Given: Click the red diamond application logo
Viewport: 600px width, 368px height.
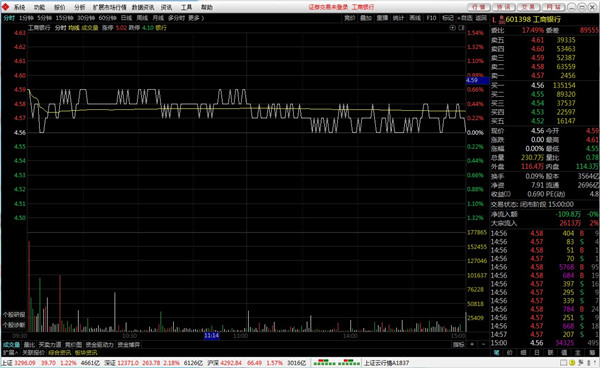Looking at the screenshot, I should pos(5,7).
